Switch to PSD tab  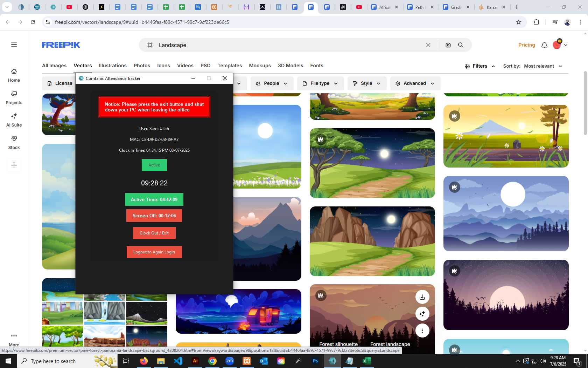(205, 66)
